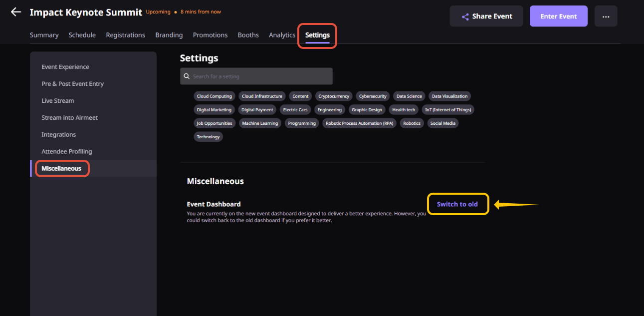644x316 pixels.
Task: Click the Share Event button
Action: [x=486, y=16]
